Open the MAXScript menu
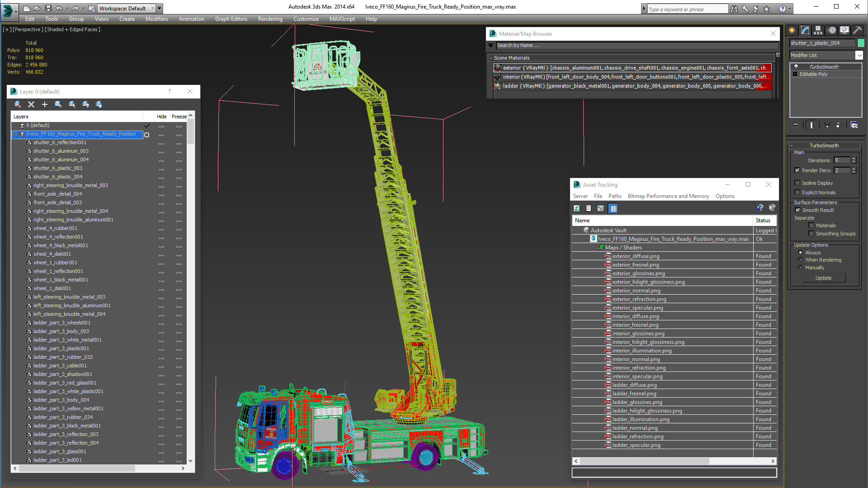The image size is (868, 488). pos(342,19)
